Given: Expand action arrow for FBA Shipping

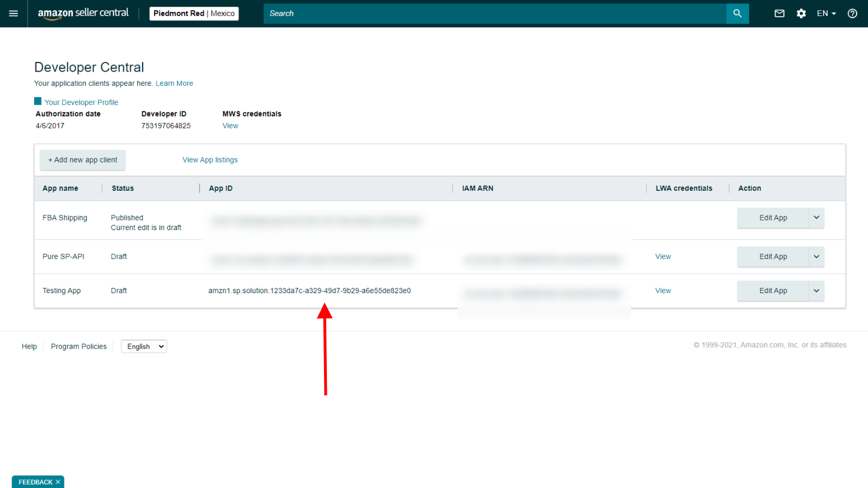Looking at the screenshot, I should [x=816, y=218].
